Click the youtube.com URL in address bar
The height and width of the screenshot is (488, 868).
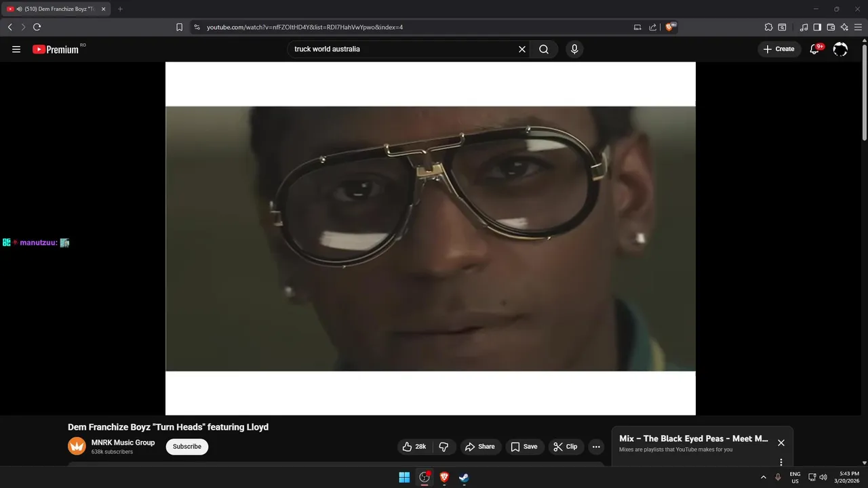click(x=304, y=27)
